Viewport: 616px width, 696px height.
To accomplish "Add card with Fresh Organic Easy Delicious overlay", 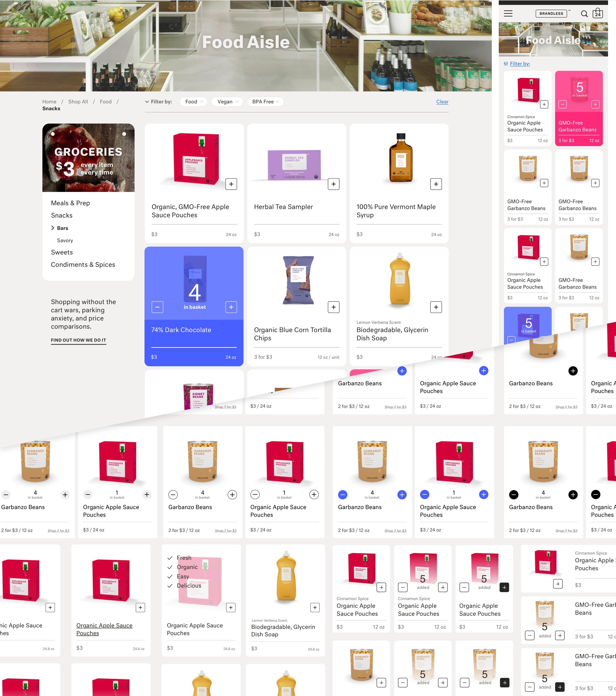I will 231,608.
